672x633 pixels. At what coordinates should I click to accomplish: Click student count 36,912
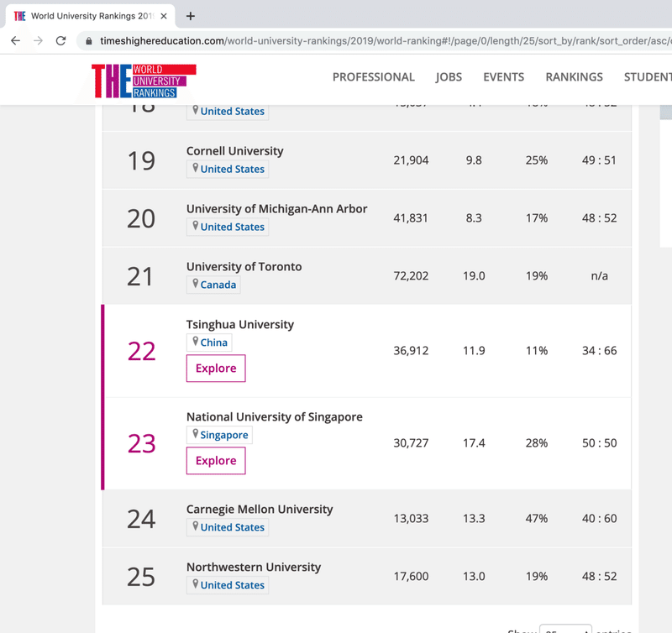click(x=411, y=351)
